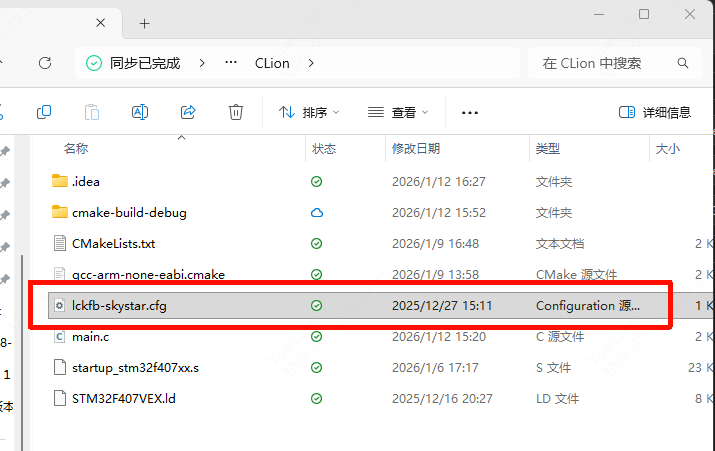
Task: Click the CMakeLists.txt document icon
Action: (x=60, y=243)
